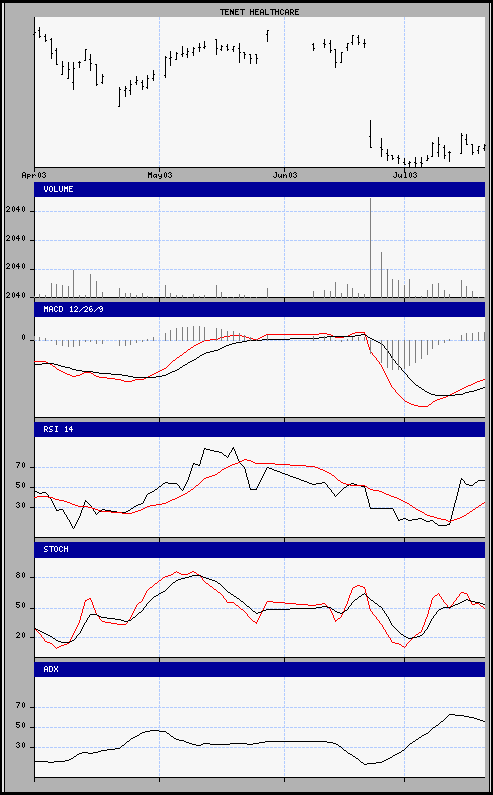493x795 pixels.
Task: Click the Apr03 date axis label
Action: point(34,175)
